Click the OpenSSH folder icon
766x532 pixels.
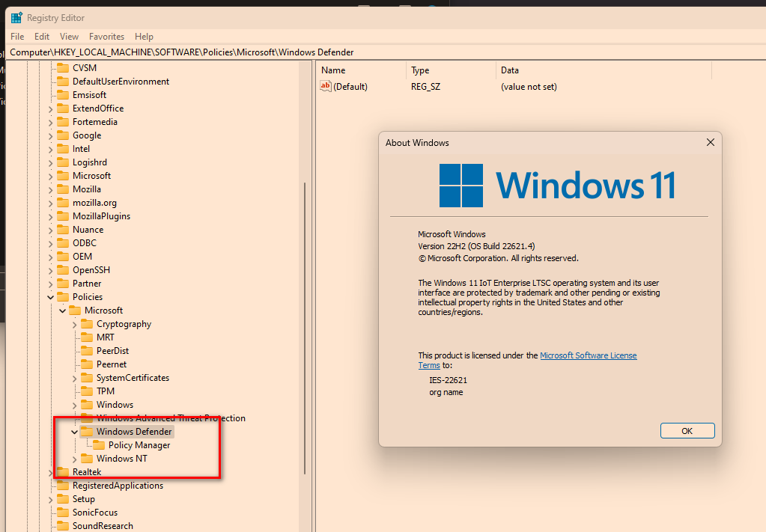pos(63,270)
